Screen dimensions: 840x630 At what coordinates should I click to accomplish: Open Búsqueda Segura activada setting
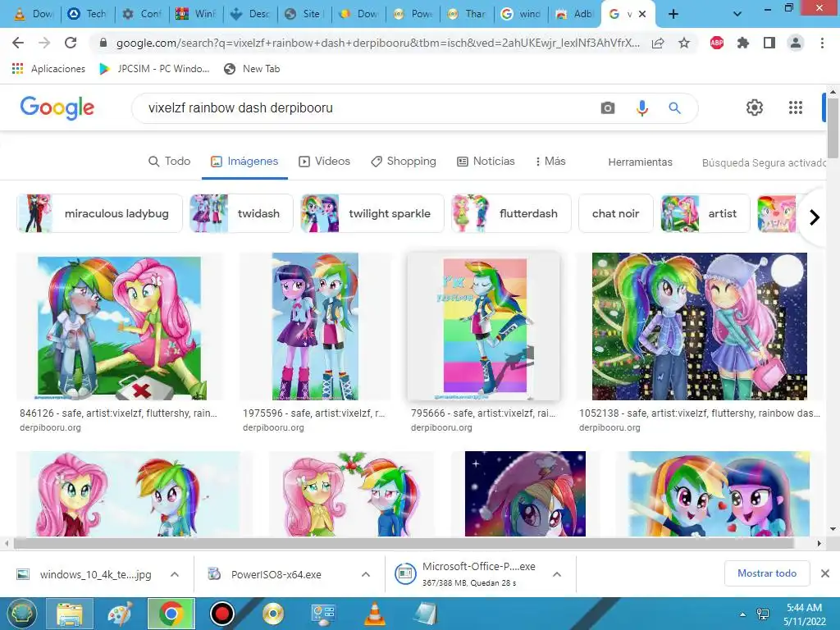tap(764, 163)
